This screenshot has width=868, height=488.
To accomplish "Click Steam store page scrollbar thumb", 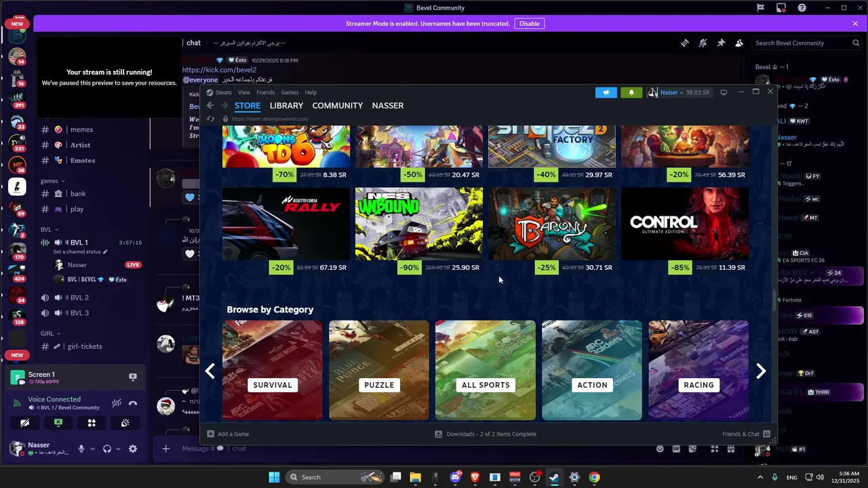I will (x=773, y=301).
